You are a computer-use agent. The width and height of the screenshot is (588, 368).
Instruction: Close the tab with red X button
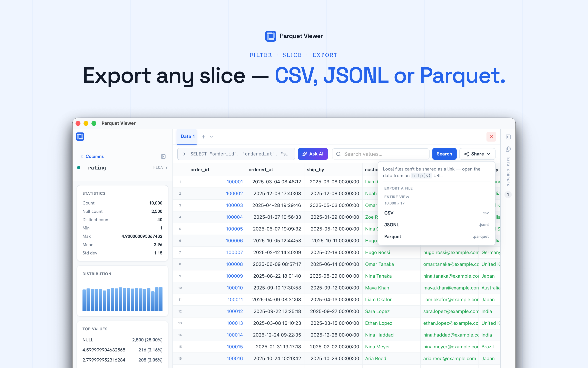(x=491, y=137)
